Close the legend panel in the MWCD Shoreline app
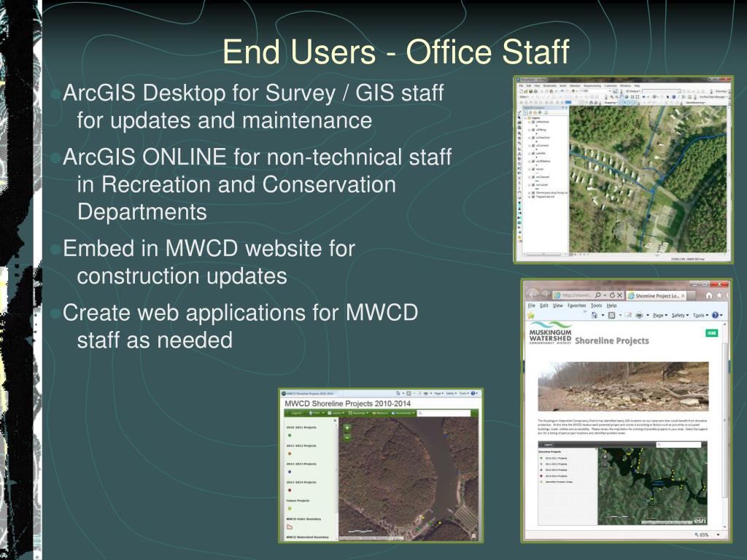 pos(335,421)
